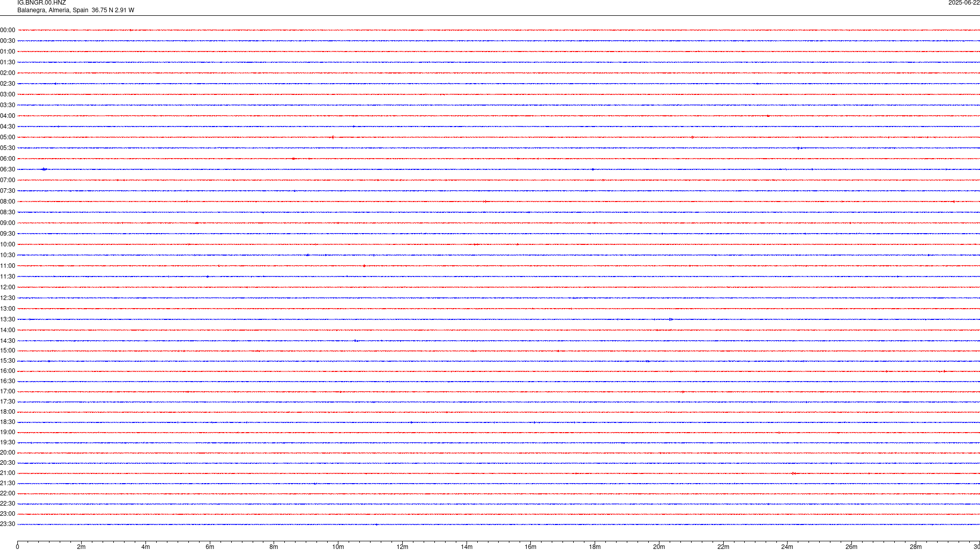Select the 05:30 time label
The height and width of the screenshot is (551, 980).
coord(8,148)
